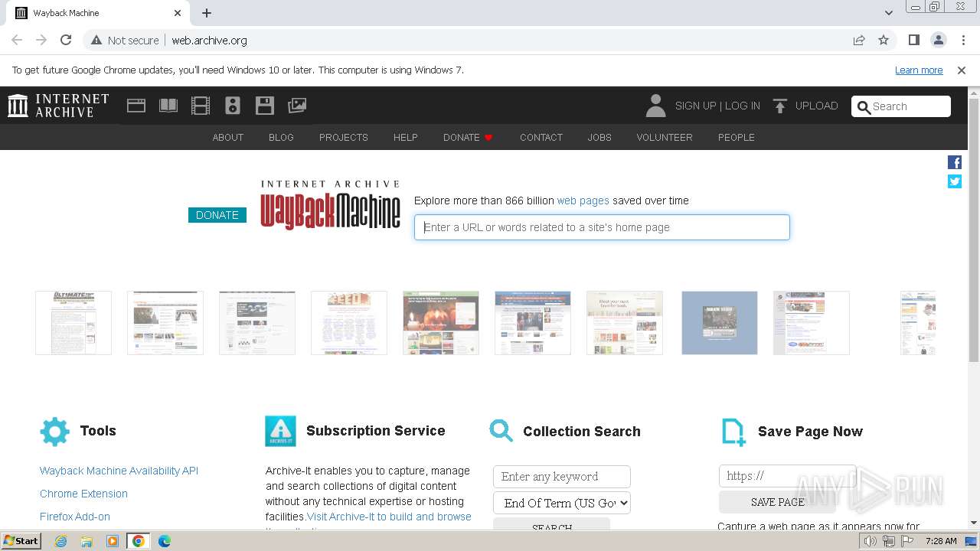Bookmark this page with star icon
This screenshot has height=551, width=980.
[884, 40]
